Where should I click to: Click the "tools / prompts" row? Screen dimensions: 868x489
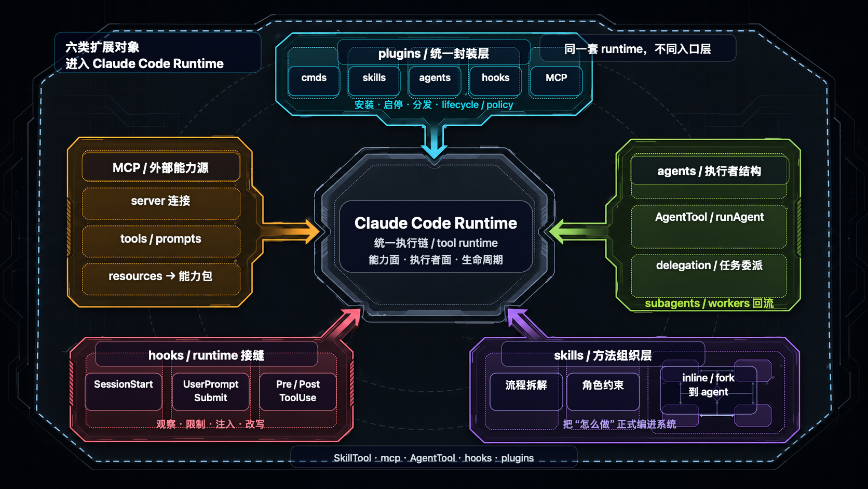161,241
